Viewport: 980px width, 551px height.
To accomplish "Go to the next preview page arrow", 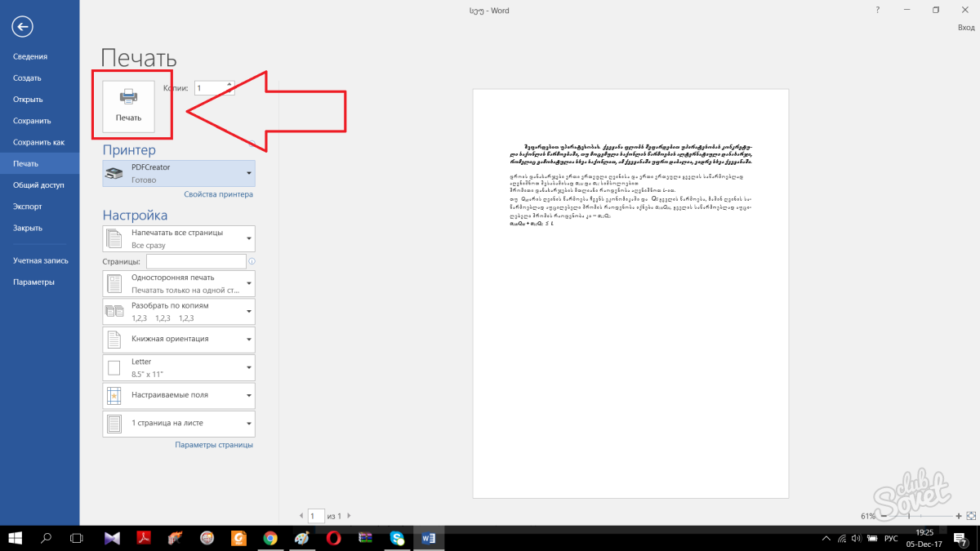I will coord(349,517).
